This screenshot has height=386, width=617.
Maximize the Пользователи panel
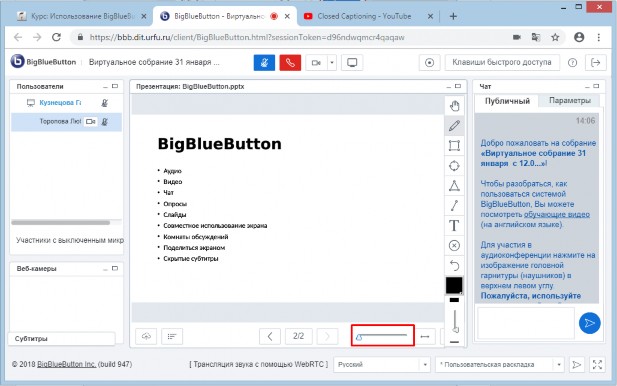pyautogui.click(x=115, y=86)
